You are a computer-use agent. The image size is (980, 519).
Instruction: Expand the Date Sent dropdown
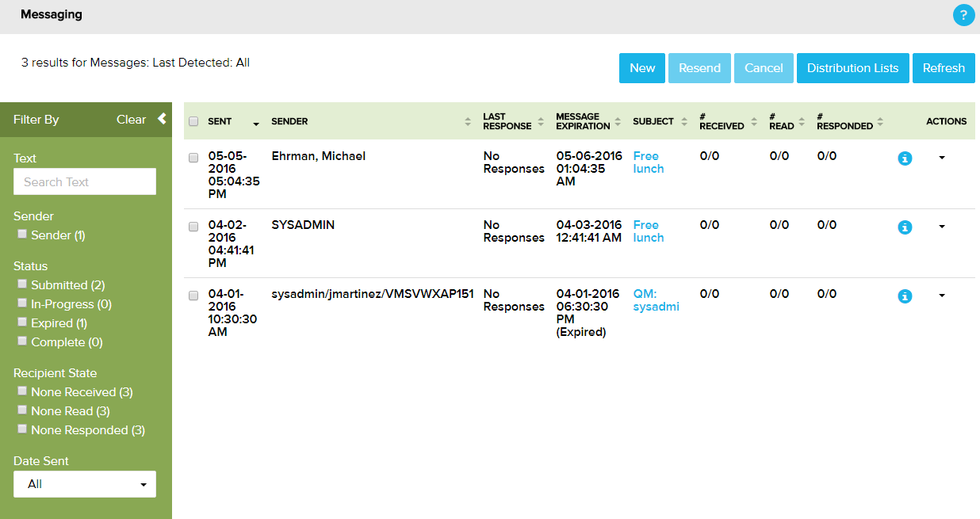click(x=85, y=484)
